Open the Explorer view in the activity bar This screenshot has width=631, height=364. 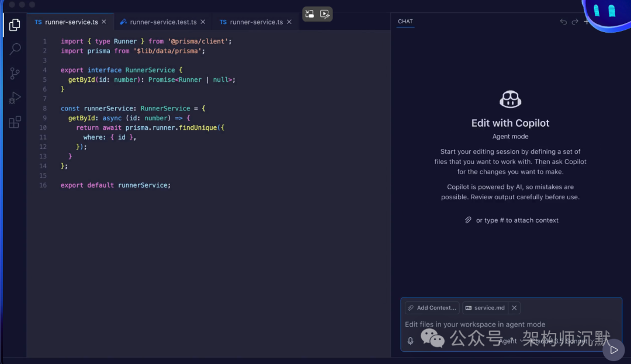(x=15, y=25)
